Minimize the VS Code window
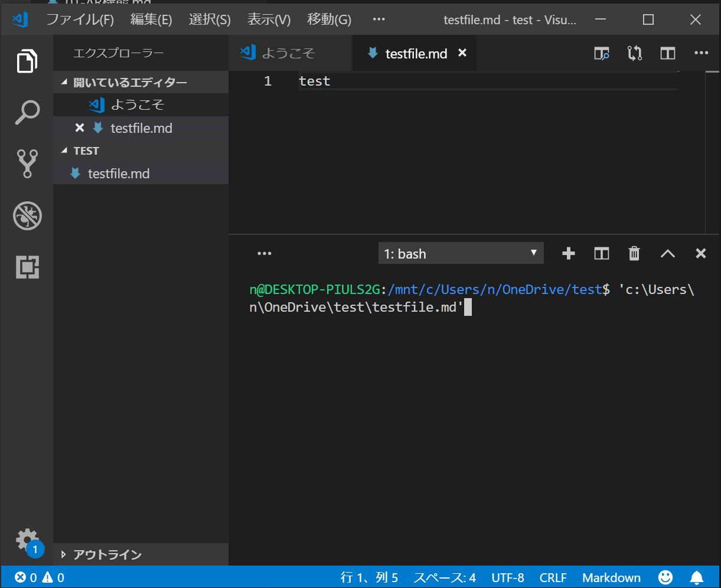Image resolution: width=721 pixels, height=588 pixels. (x=601, y=19)
